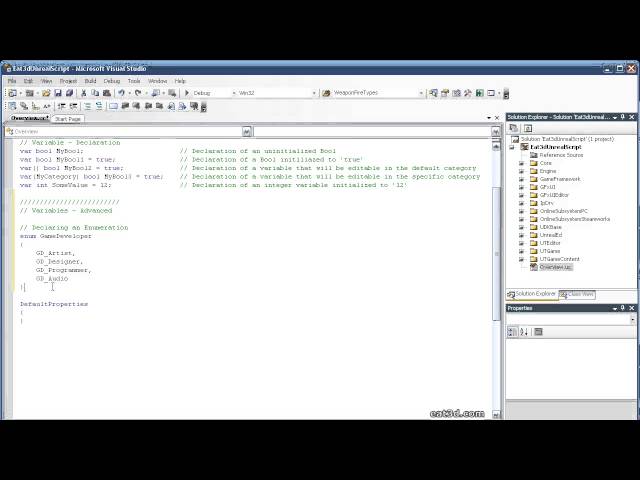Viewport: 640px width, 480px height.
Task: Expand the Engine folder node
Action: pos(522,171)
